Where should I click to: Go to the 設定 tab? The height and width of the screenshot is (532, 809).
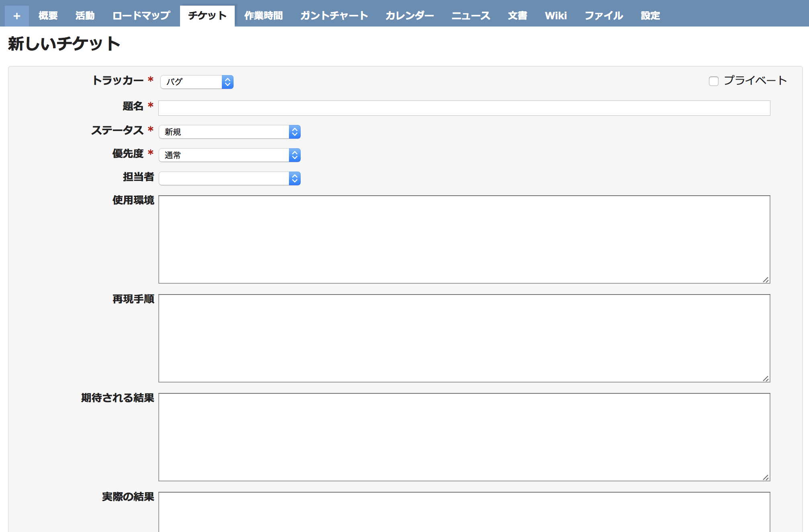click(x=650, y=16)
